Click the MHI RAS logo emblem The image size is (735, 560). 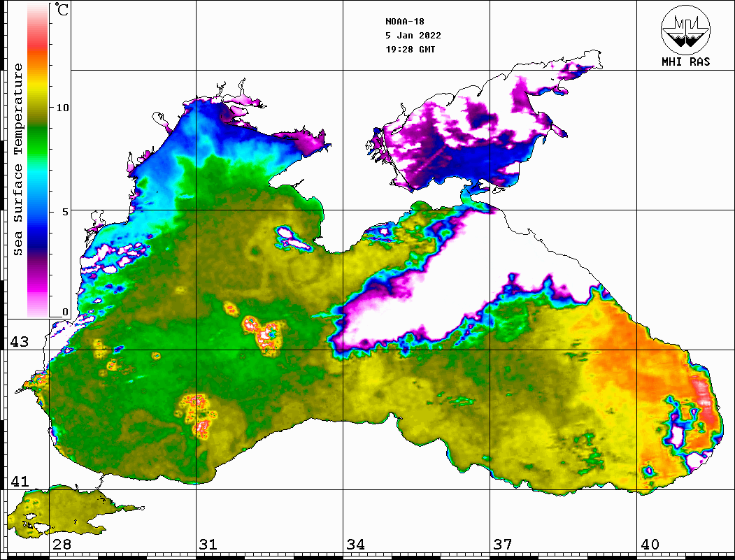(x=685, y=29)
